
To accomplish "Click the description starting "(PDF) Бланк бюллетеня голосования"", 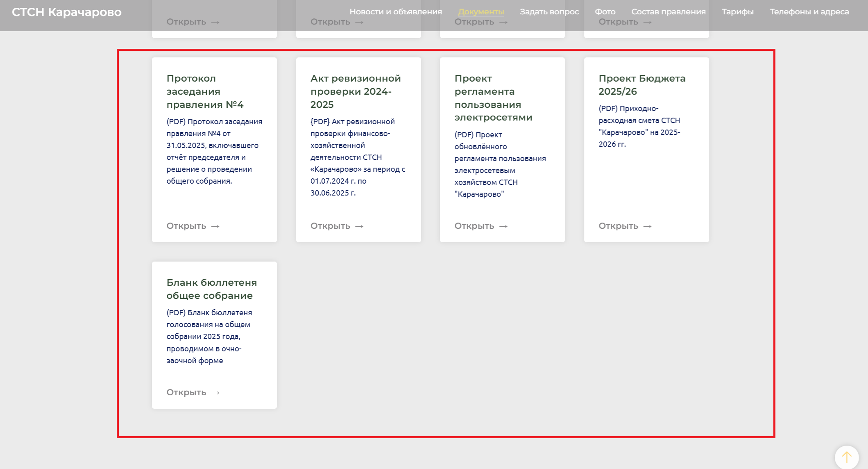I will 209,337.
